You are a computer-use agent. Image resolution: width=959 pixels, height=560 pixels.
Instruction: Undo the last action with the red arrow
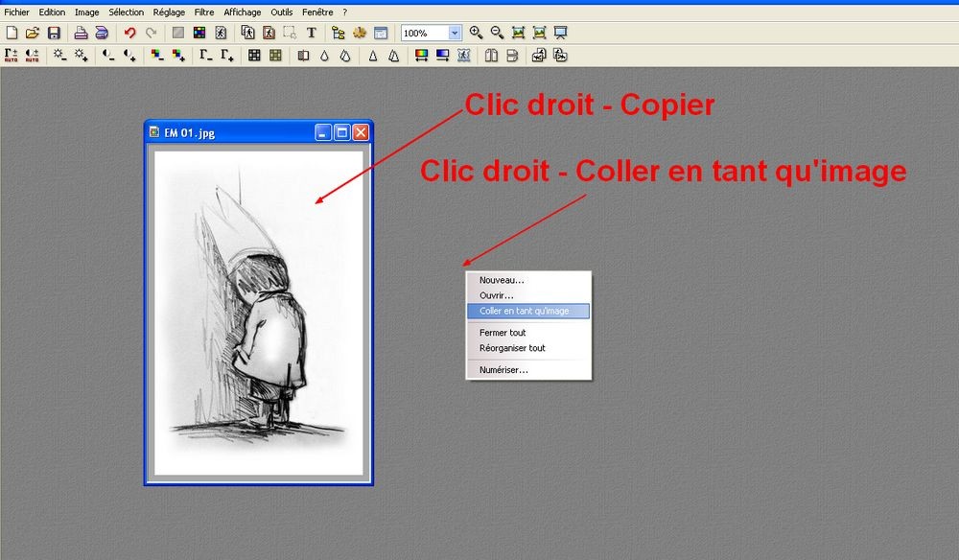coord(130,33)
